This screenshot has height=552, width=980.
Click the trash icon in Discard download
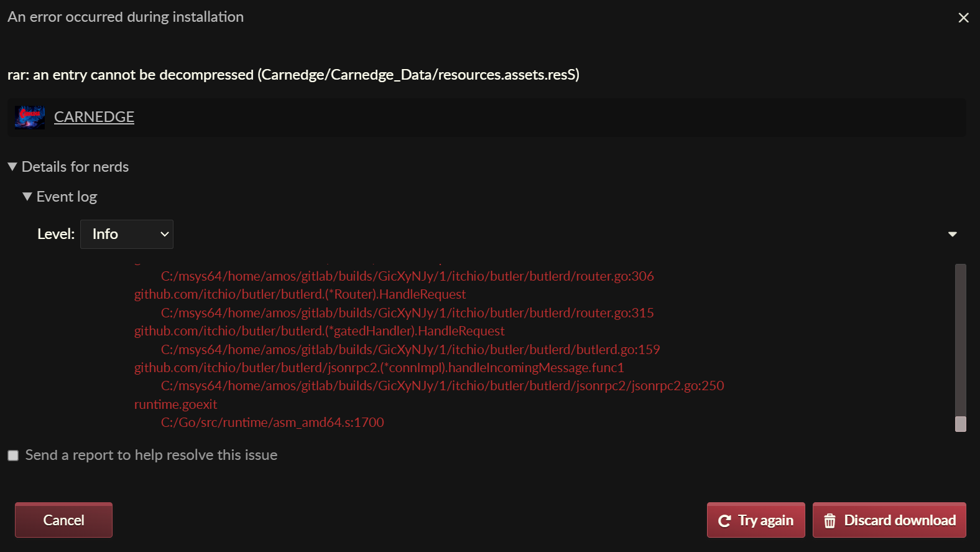tap(830, 521)
